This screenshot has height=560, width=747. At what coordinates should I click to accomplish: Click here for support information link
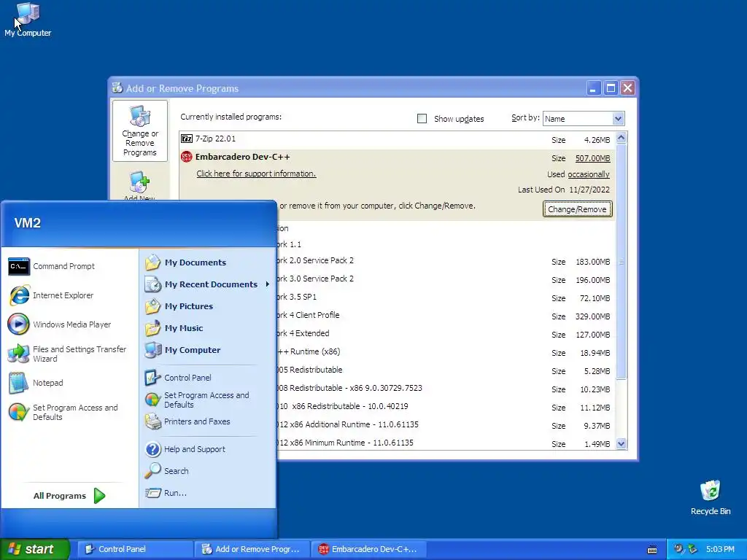pyautogui.click(x=256, y=174)
